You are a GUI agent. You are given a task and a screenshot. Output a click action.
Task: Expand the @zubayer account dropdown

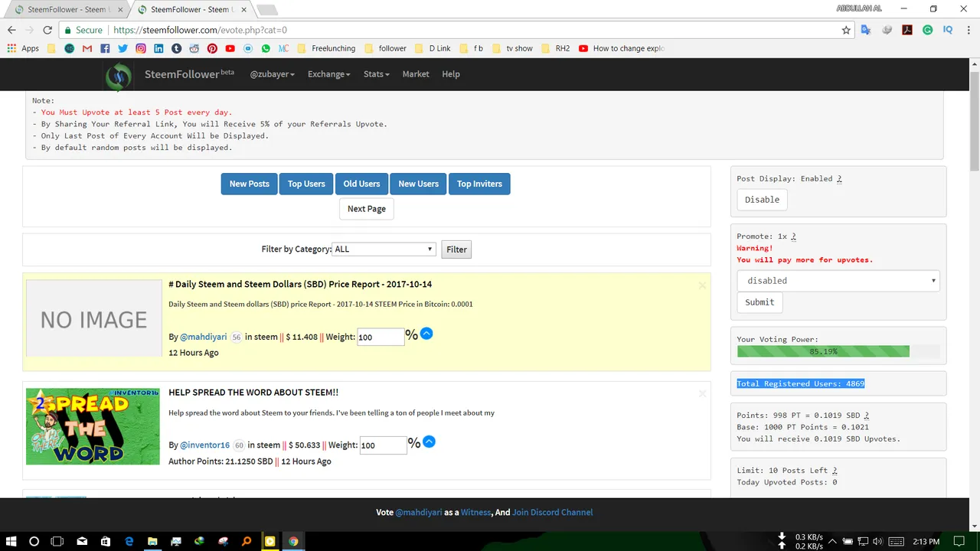[272, 74]
